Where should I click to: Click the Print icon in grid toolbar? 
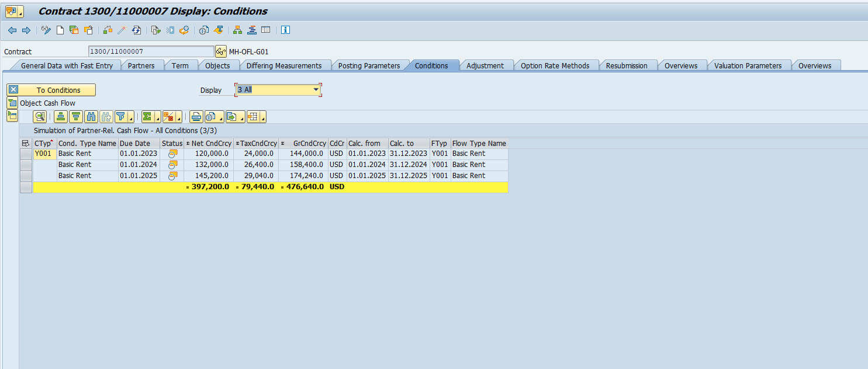[x=195, y=116]
